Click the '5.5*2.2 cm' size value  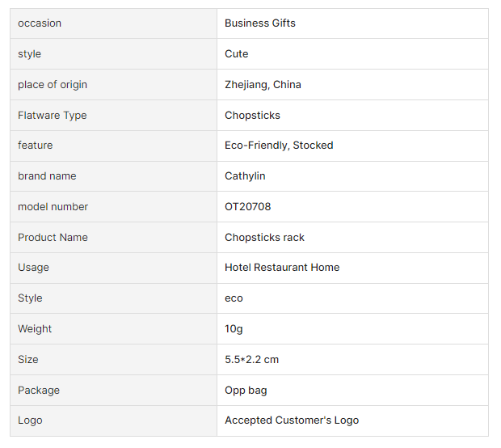point(251,360)
